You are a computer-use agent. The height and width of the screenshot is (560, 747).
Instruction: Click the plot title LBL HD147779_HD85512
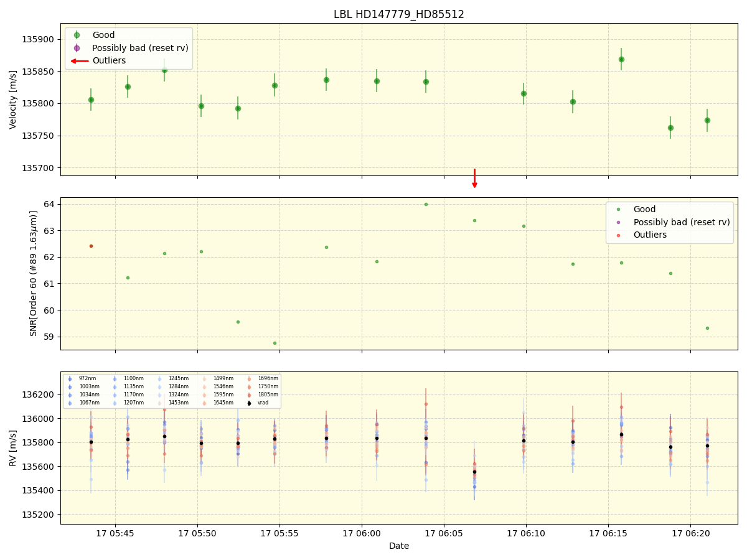coord(399,14)
